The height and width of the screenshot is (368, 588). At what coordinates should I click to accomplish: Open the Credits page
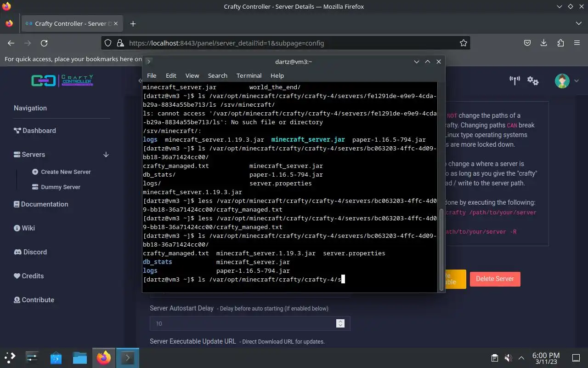[29, 276]
